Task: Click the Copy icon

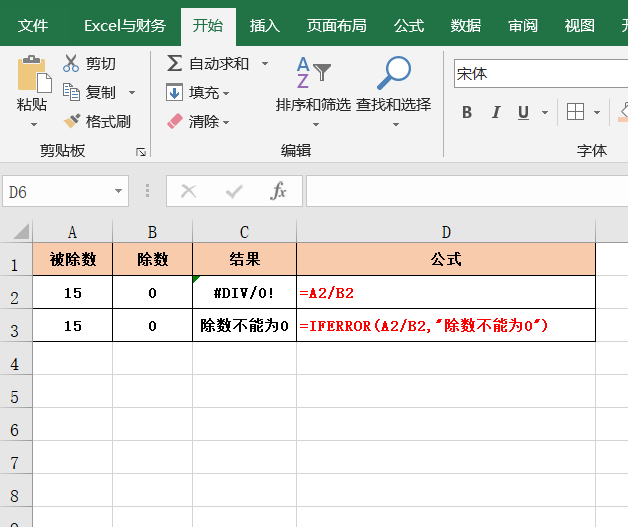Action: pyautogui.click(x=71, y=92)
